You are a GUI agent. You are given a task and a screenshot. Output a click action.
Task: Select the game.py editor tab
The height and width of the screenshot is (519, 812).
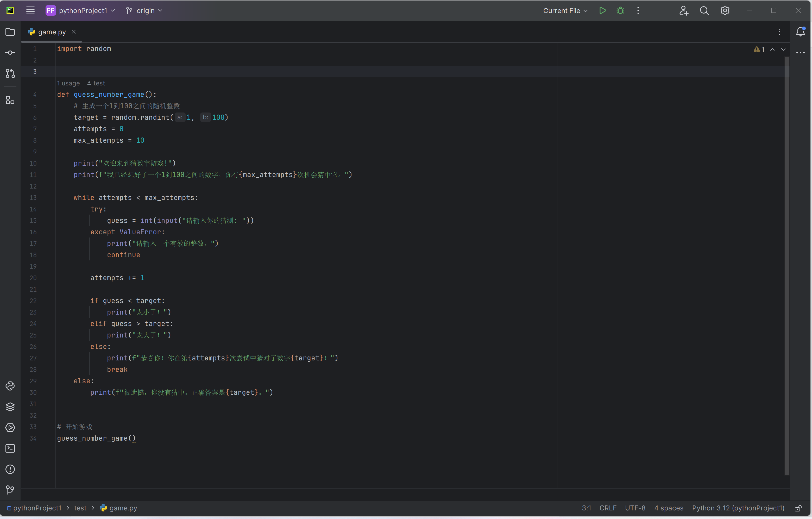pos(52,32)
